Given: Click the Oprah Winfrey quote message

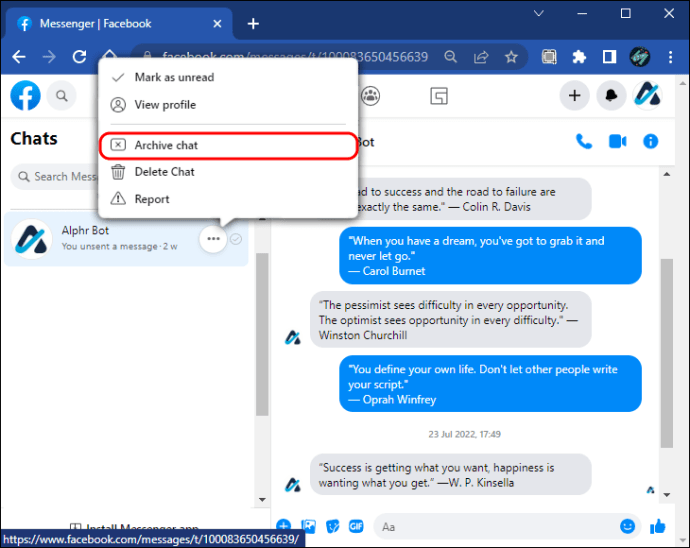Looking at the screenshot, I should (x=490, y=384).
